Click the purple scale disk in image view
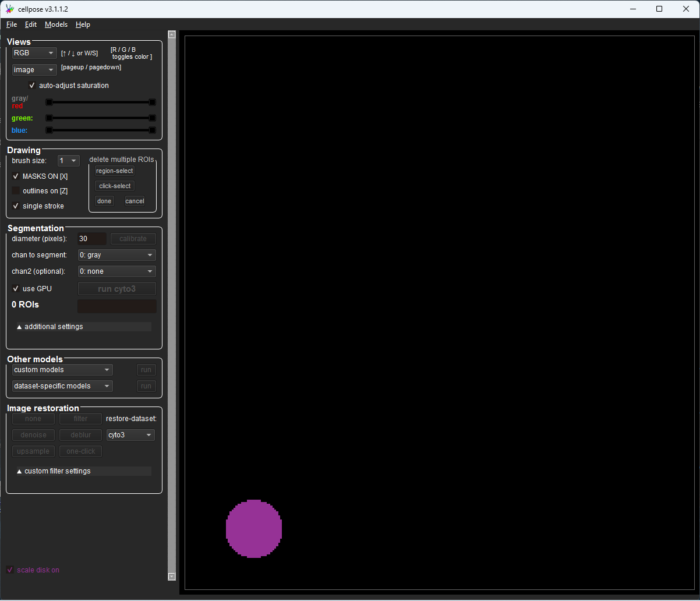 tap(254, 529)
